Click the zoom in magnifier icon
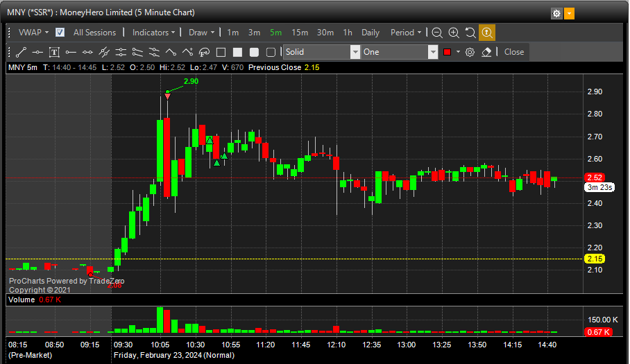 (454, 33)
